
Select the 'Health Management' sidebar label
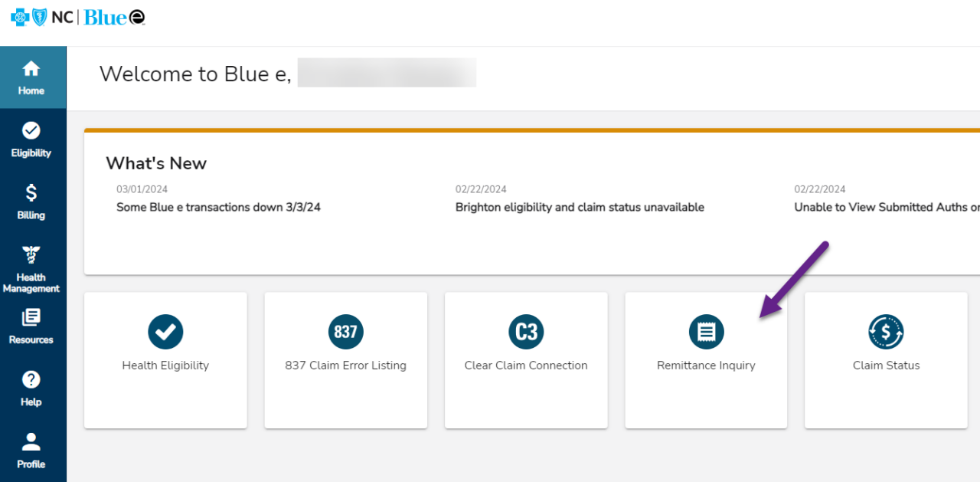pyautogui.click(x=31, y=283)
